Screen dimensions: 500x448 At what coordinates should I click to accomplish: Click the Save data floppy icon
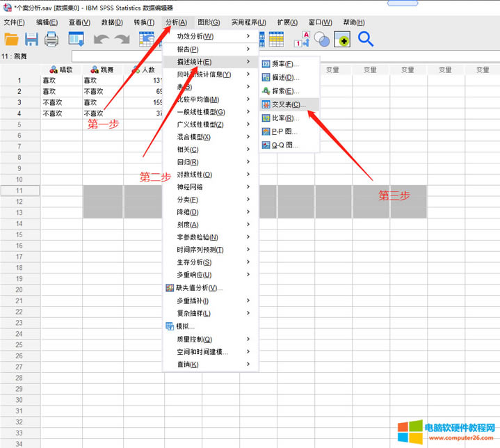click(32, 40)
